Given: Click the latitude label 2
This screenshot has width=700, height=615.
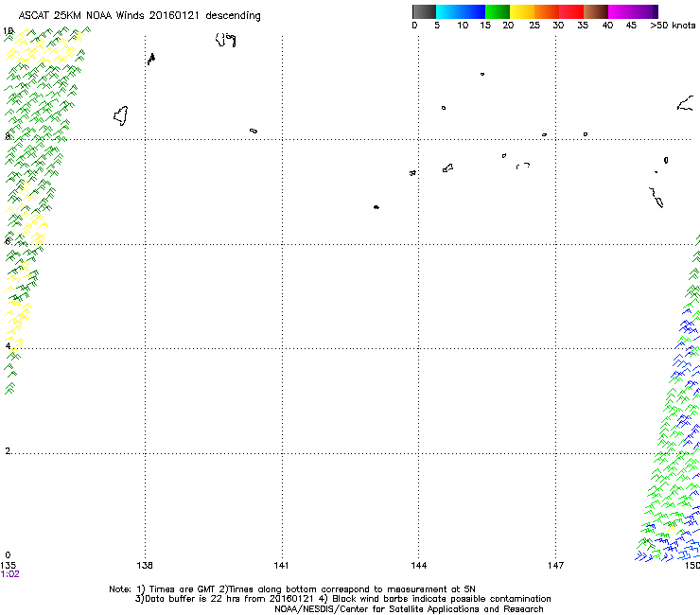Looking at the screenshot, I should [x=8, y=451].
